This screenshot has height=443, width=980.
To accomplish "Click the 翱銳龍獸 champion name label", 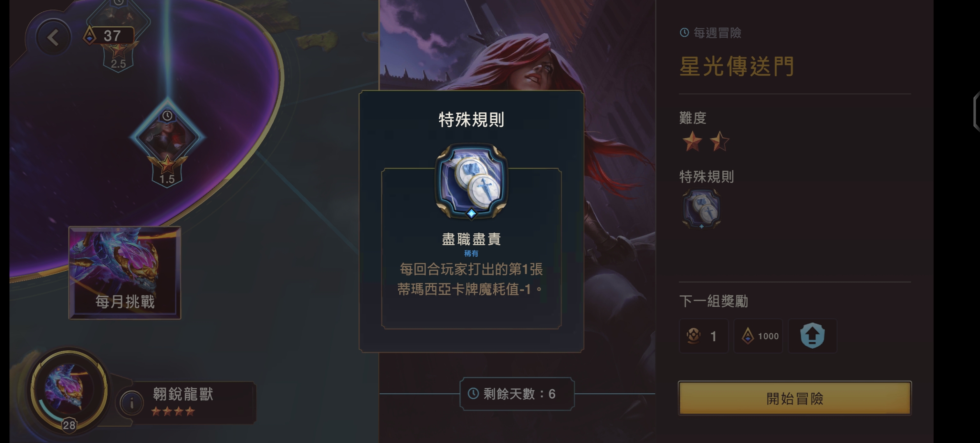I will (183, 394).
